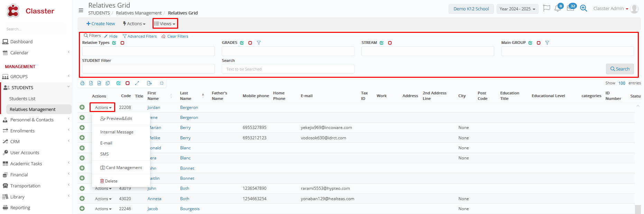Click the zoom-in magnifier icon in header
This screenshot has width=644, height=214.
tap(583, 9)
